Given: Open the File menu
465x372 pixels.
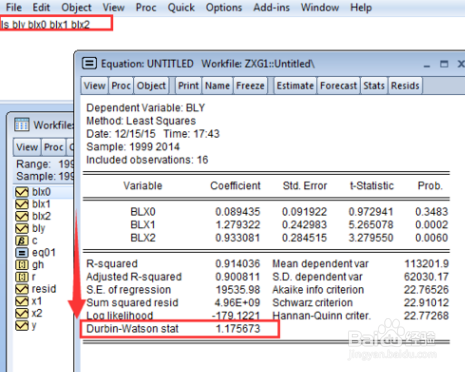Looking at the screenshot, I should 14,7.
